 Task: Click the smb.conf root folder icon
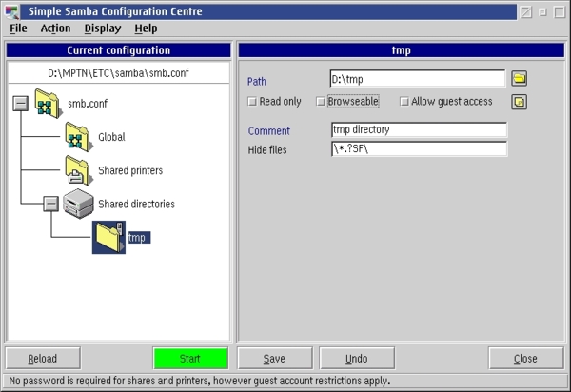pyautogui.click(x=49, y=104)
